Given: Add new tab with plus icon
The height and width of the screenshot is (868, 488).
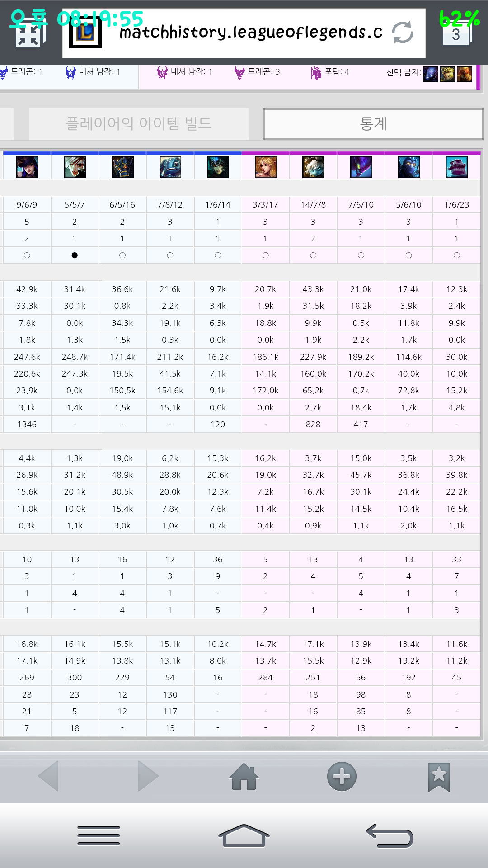Looking at the screenshot, I should click(x=342, y=777).
